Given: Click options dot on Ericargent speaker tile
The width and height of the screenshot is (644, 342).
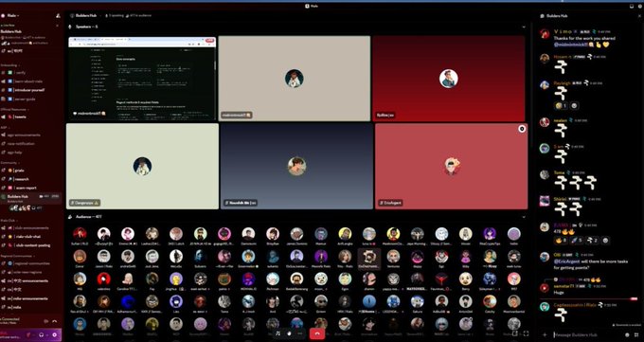Looking at the screenshot, I should click(522, 129).
